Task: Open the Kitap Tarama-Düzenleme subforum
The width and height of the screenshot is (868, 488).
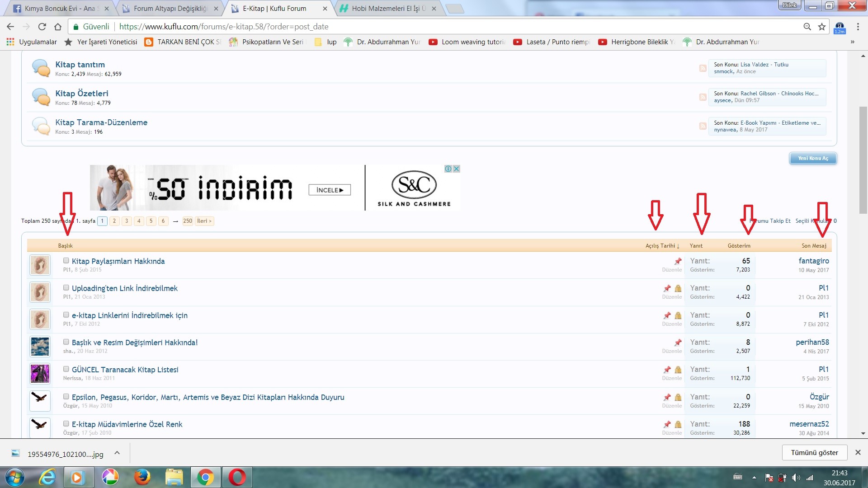Action: [x=101, y=122]
